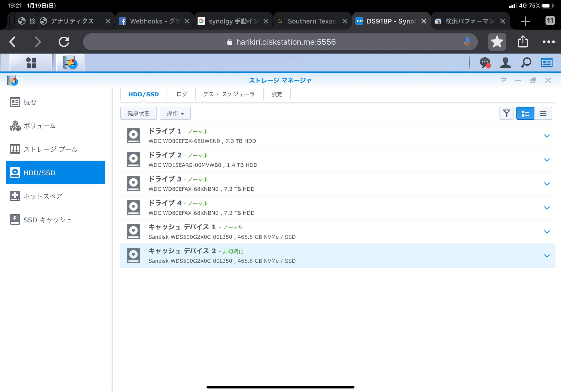The height and width of the screenshot is (392, 561).
Task: Expand キャッシュ デバイス 1 details chevron
Action: pos(547,232)
